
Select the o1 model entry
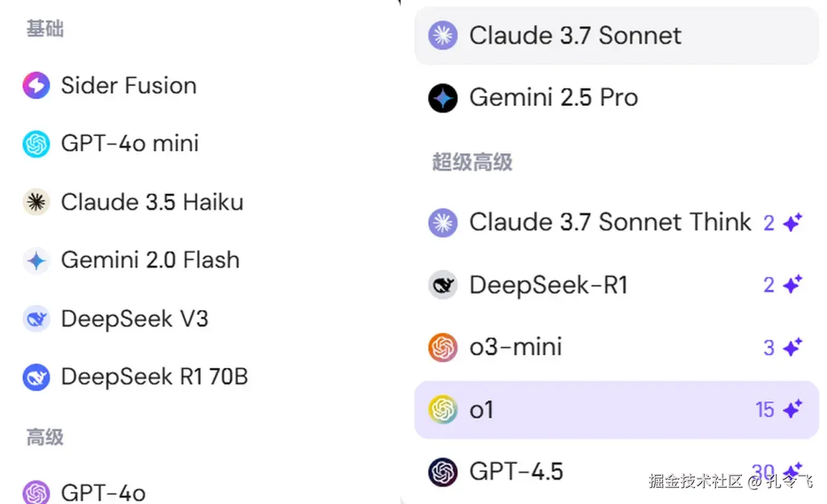coord(482,410)
